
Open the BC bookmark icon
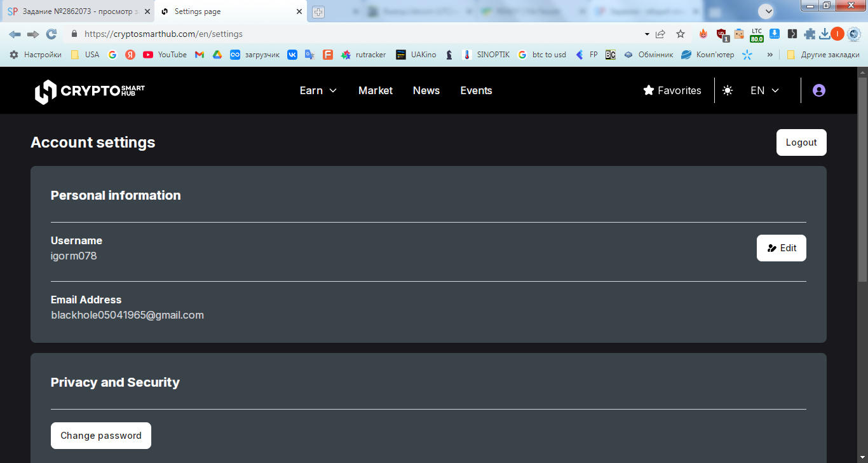coord(611,55)
